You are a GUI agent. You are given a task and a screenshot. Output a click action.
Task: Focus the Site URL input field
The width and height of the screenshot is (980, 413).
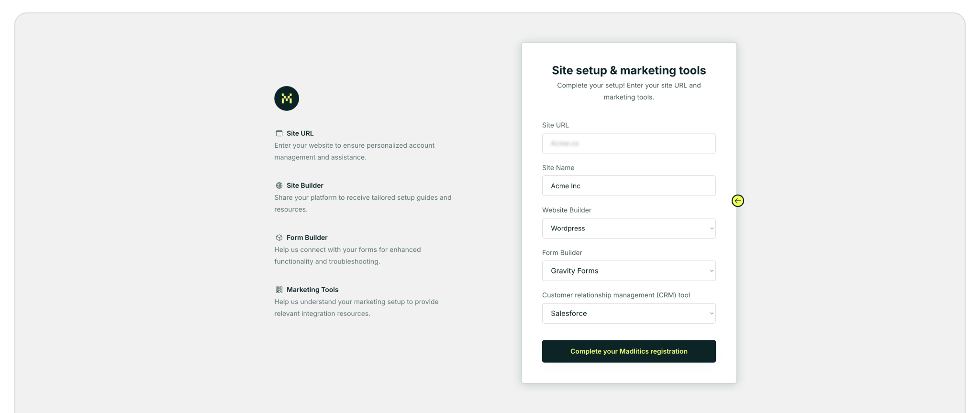(x=629, y=143)
